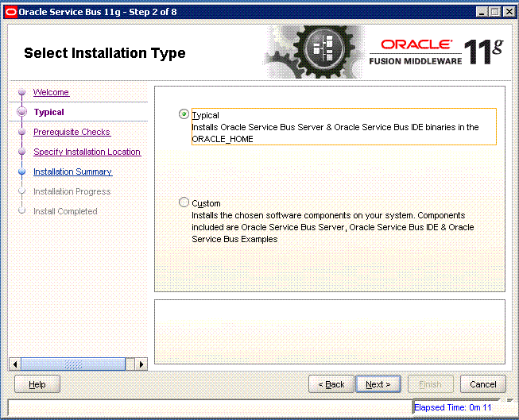The height and width of the screenshot is (420, 519).
Task: Close the installer window
Action: [x=509, y=12]
